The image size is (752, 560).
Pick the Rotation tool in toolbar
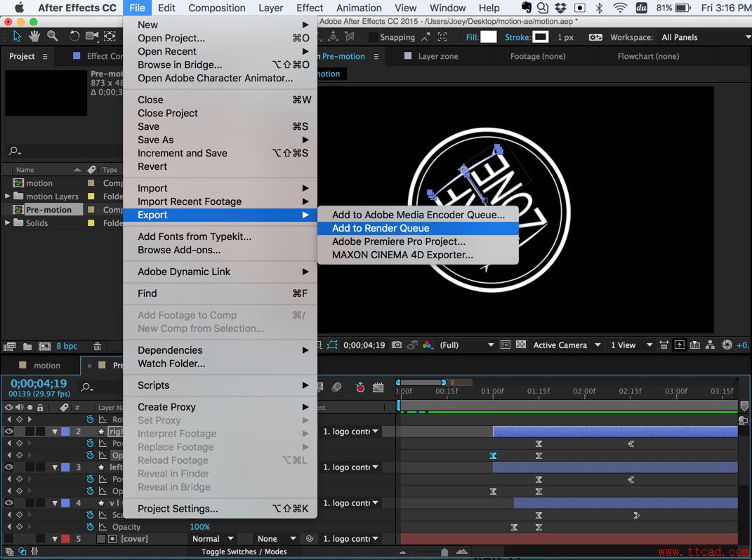75,36
